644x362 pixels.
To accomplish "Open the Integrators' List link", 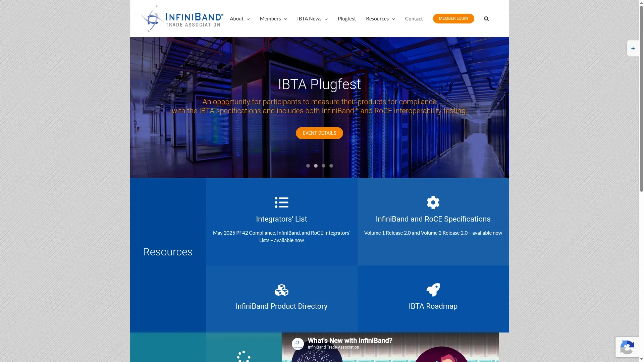I will click(x=281, y=219).
